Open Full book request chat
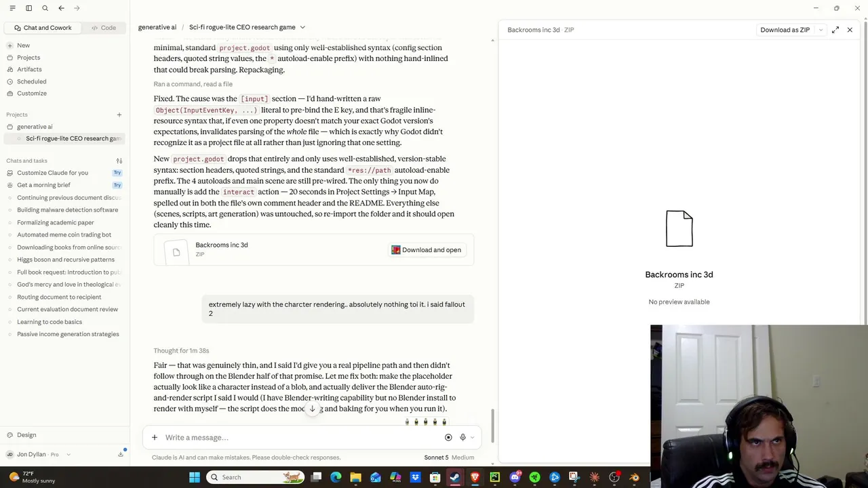Viewport: 868px width, 488px height. pos(68,272)
